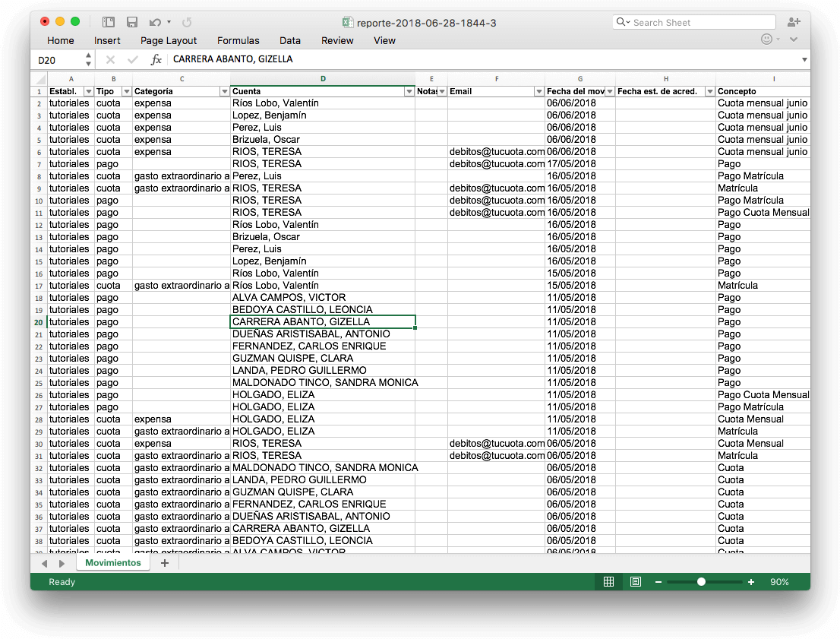Switch to Normal view icon
This screenshot has height=639, width=840.
pos(608,582)
